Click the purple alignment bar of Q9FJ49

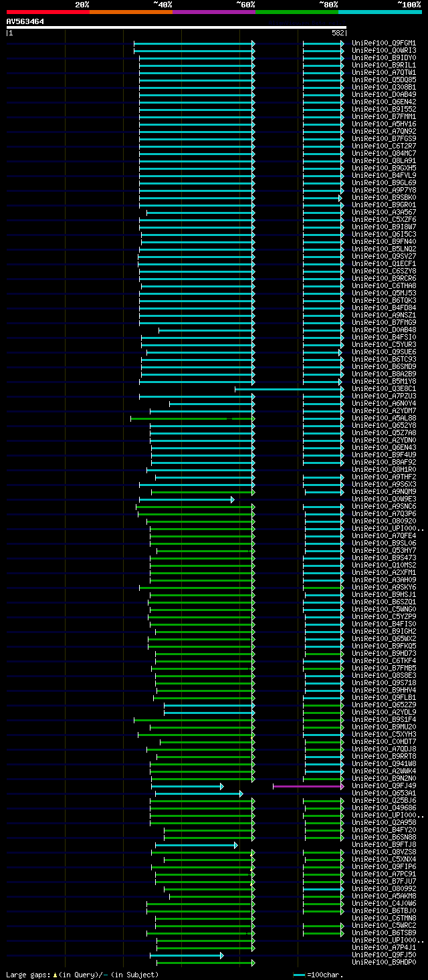point(308,786)
